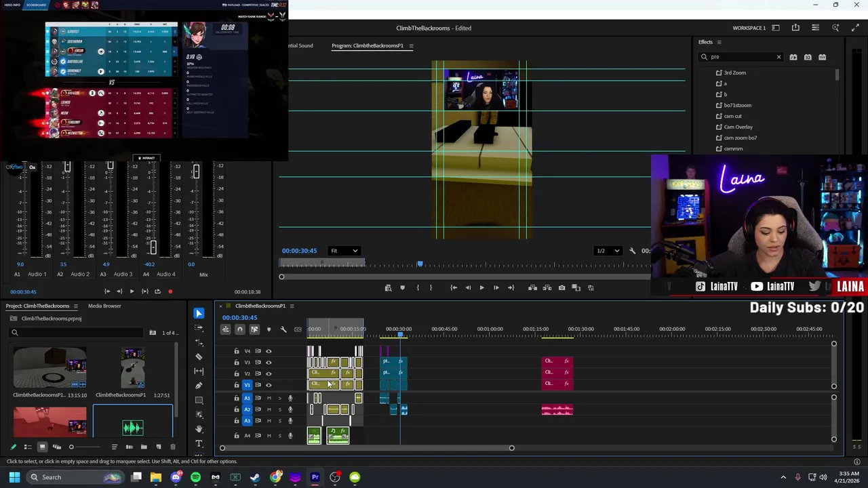The width and height of the screenshot is (868, 488).
Task: Click the Lift button in Program monitor
Action: [x=532, y=288]
